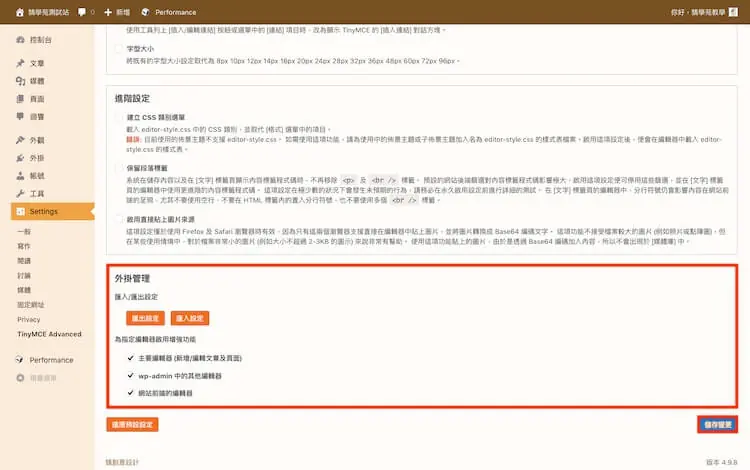Open Performance in the top admin bar
750x470 pixels.
pos(169,12)
